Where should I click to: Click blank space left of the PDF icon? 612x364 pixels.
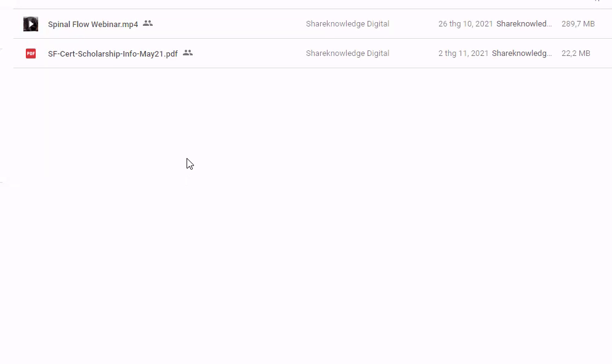(x=18, y=53)
